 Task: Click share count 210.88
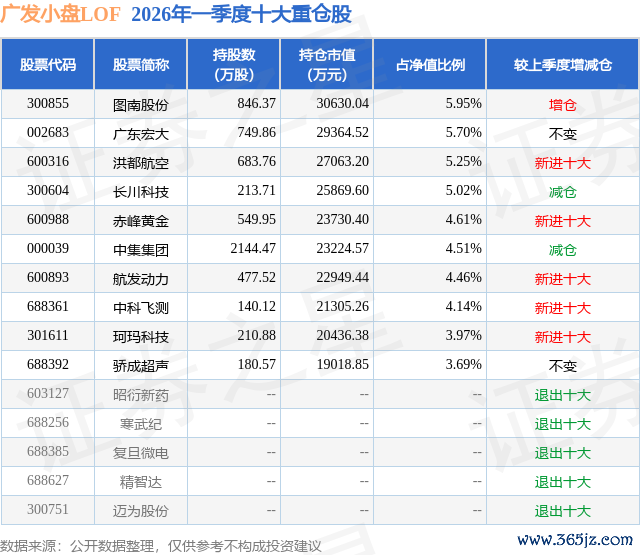pyautogui.click(x=257, y=335)
